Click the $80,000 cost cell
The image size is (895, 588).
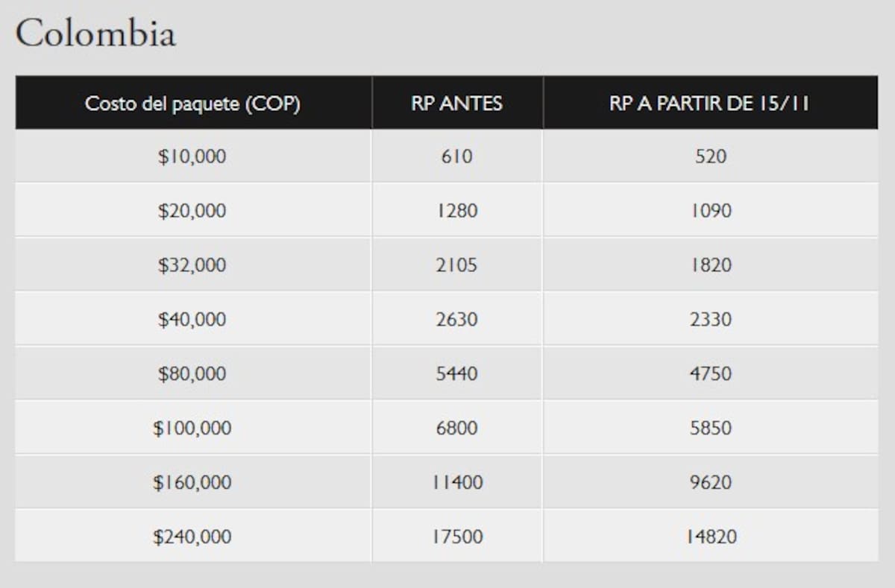point(192,374)
